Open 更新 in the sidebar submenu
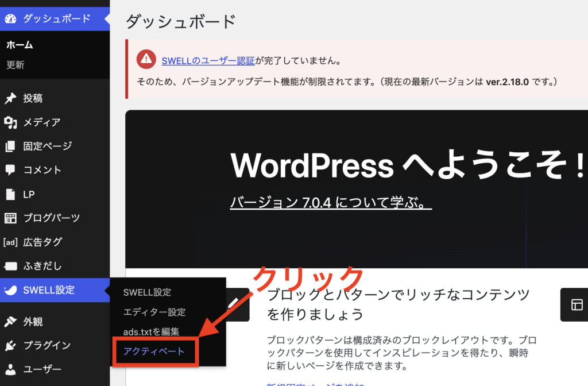 16,65
